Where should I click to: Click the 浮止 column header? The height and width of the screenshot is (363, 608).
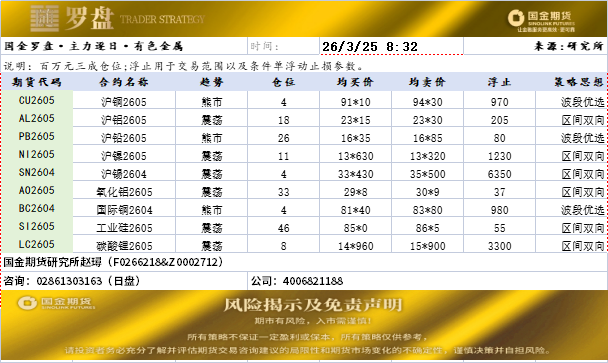pyautogui.click(x=499, y=82)
